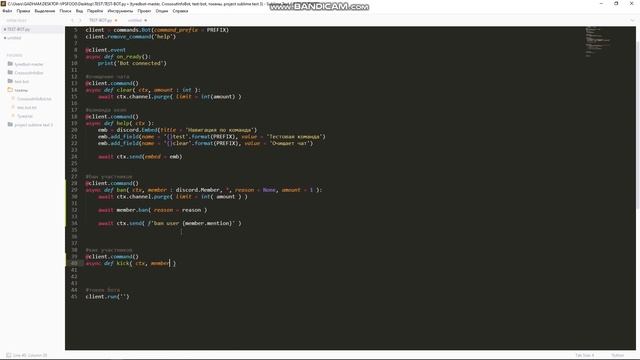
Task: Collapse the opened токены folder
Action: [21, 90]
